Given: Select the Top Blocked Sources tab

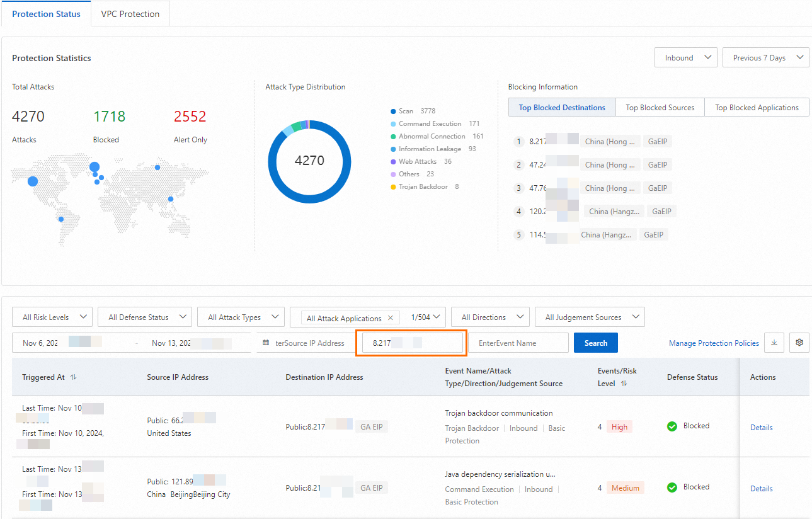Looking at the screenshot, I should click(x=660, y=108).
